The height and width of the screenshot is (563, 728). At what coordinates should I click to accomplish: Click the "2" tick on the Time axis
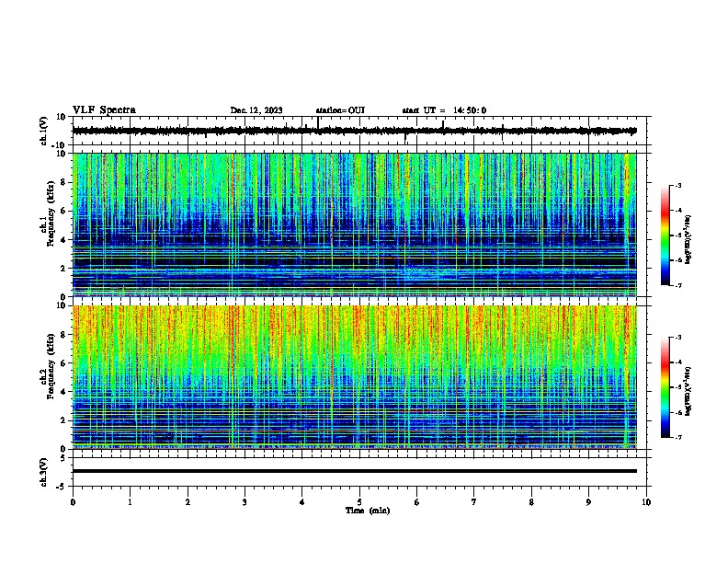click(x=188, y=502)
